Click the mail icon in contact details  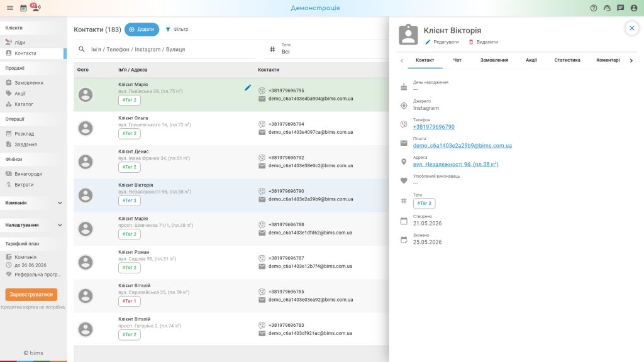404,143
